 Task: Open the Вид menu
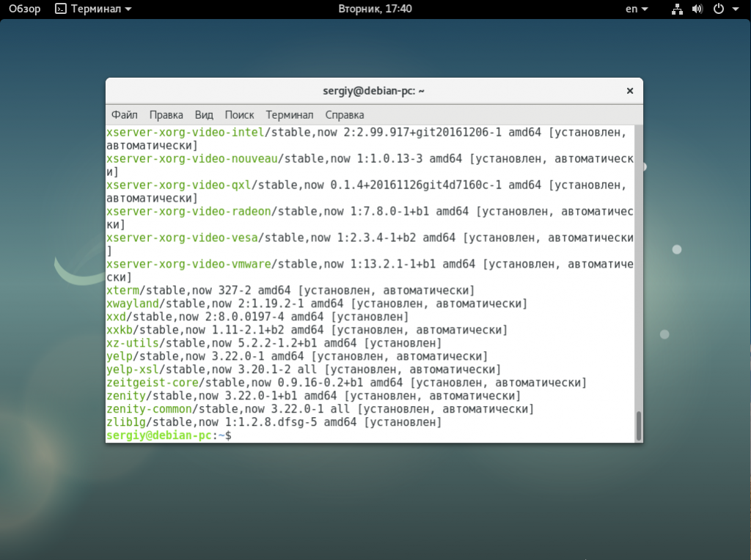pos(204,115)
